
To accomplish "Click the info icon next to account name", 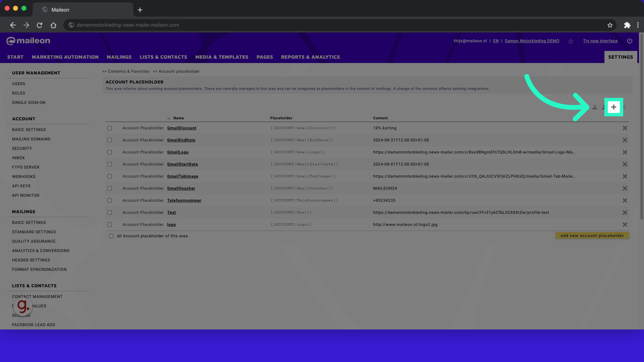I will [x=571, y=42].
